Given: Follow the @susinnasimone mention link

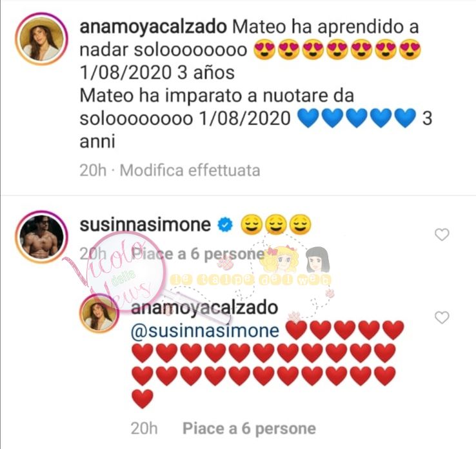Looking at the screenshot, I should point(205,330).
